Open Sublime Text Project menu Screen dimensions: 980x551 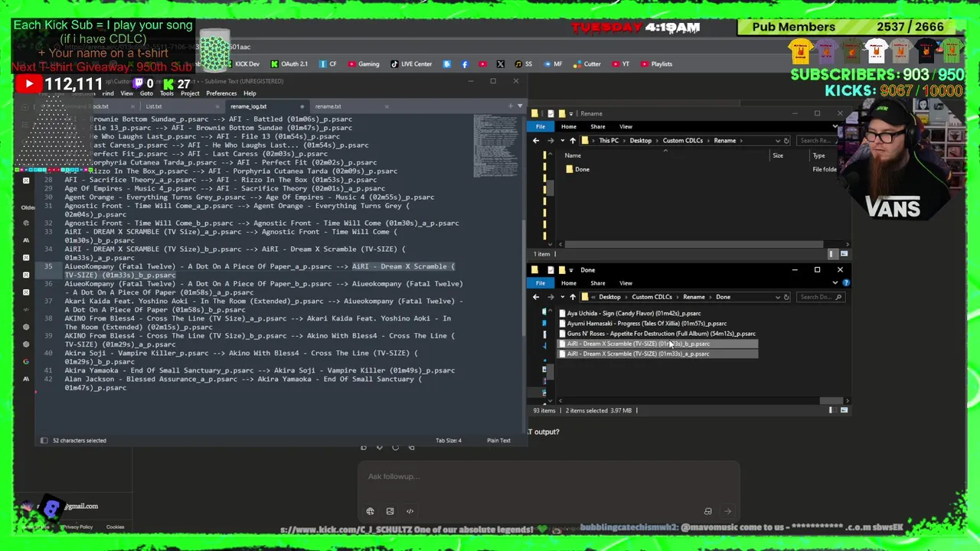click(190, 93)
